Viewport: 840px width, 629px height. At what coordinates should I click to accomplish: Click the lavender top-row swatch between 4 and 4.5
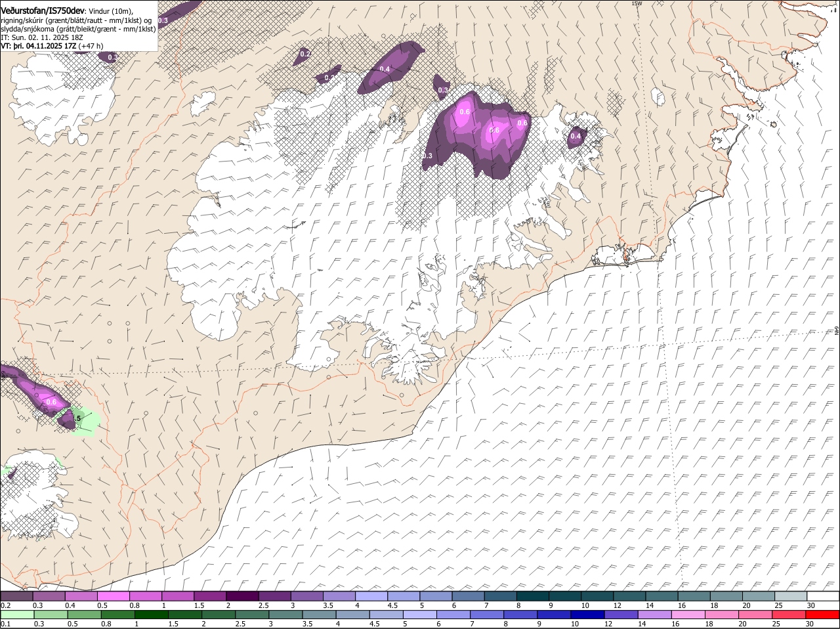click(x=371, y=596)
